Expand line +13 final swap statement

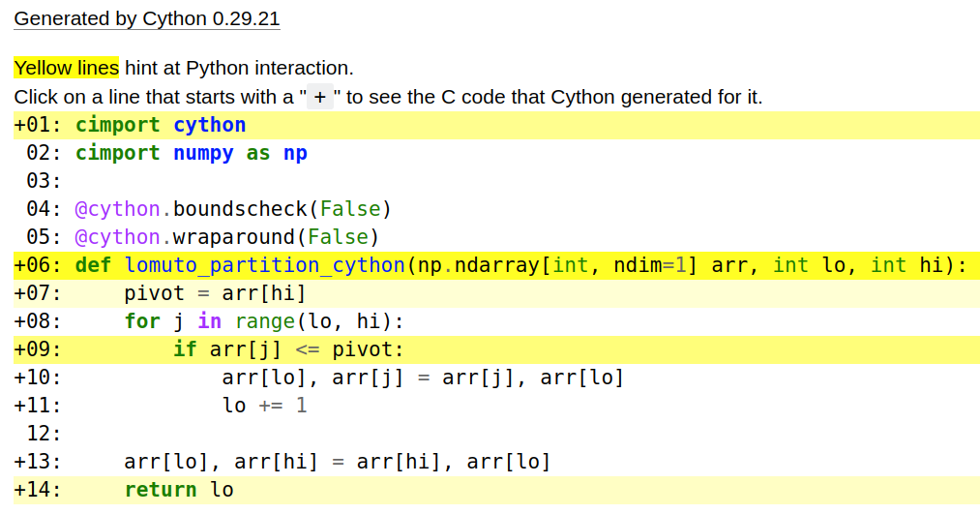pyautogui.click(x=39, y=462)
